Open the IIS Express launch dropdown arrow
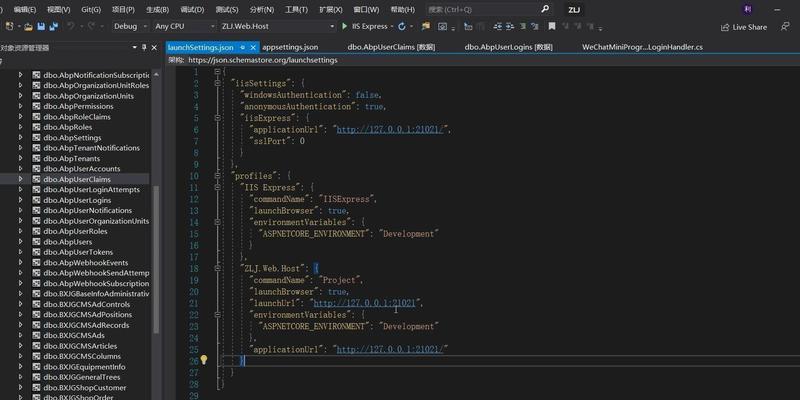 [392, 27]
